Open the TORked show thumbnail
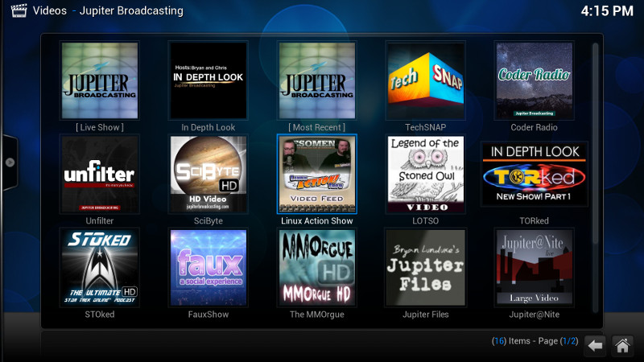Viewport: 644px width, 362px height. point(534,174)
